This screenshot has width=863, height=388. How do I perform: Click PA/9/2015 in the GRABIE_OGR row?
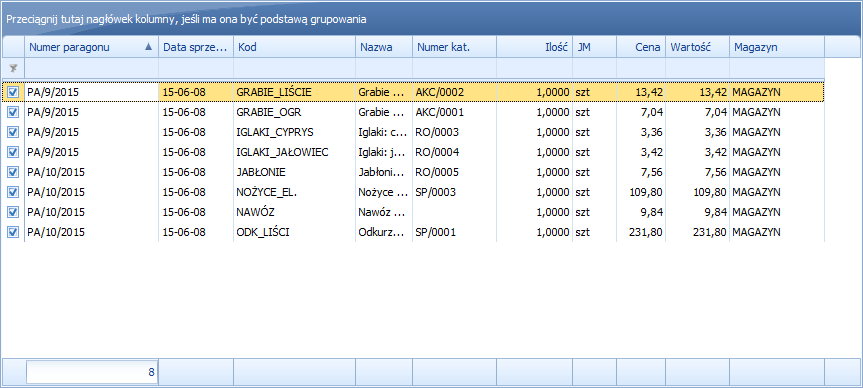coord(92,112)
